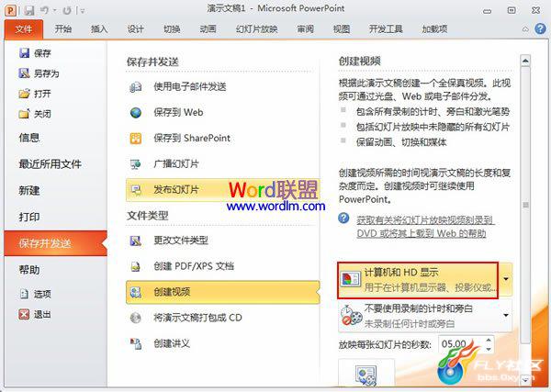This screenshot has width=551, height=392.
Task: Decrease seconds per slide with down arrow
Action: [x=489, y=349]
